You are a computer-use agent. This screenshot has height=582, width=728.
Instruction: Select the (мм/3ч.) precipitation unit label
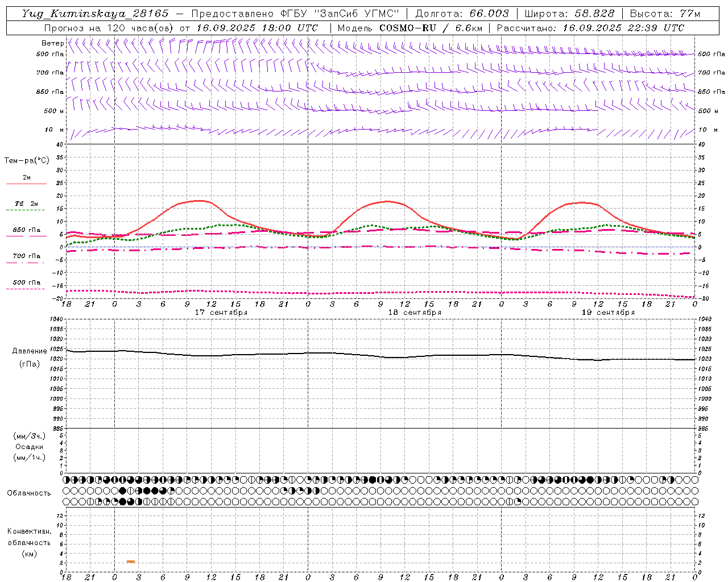click(x=30, y=436)
